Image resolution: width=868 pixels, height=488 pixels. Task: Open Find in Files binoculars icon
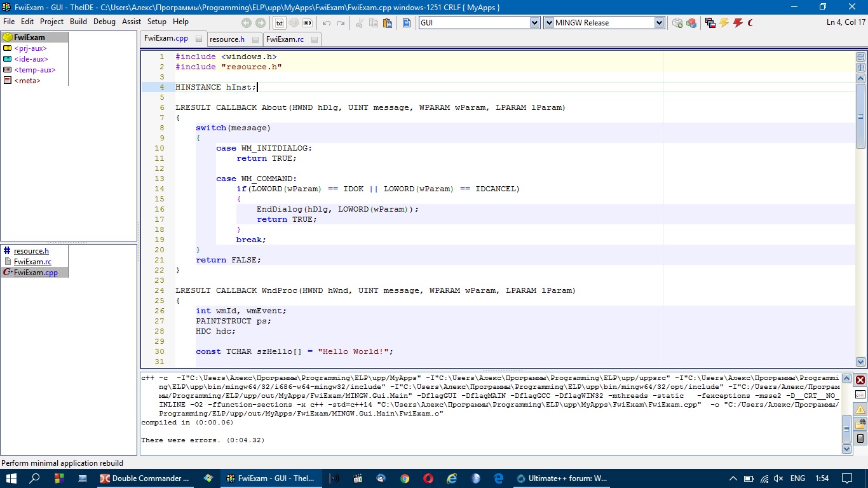pyautogui.click(x=860, y=424)
